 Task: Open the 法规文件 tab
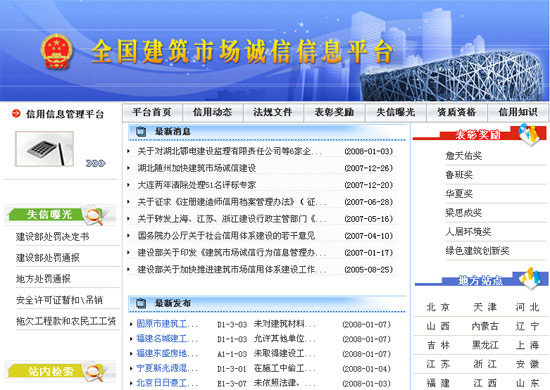[x=273, y=112]
